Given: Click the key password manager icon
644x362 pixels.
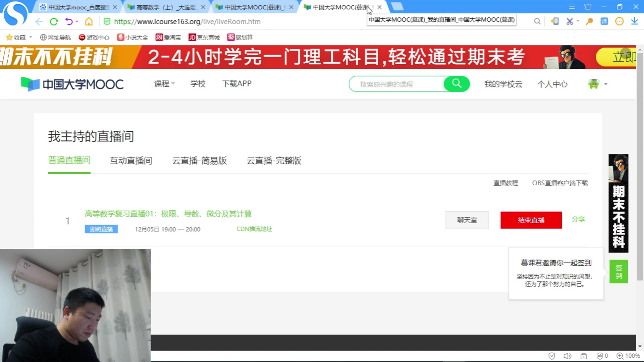Looking at the screenshot, I should click(589, 21).
